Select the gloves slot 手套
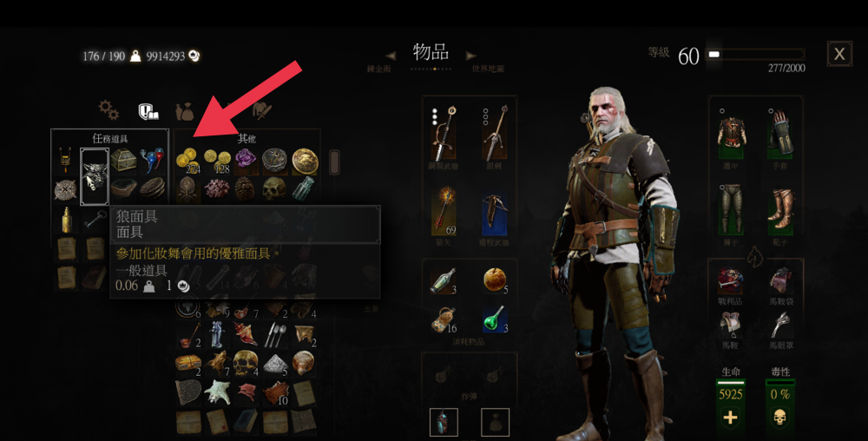This screenshot has width=868, height=441. click(781, 135)
